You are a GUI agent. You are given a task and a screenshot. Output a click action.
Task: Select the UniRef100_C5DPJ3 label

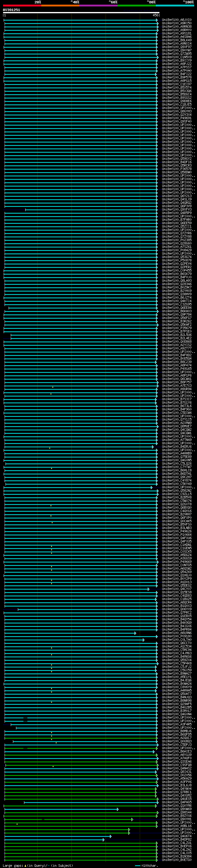177,745
